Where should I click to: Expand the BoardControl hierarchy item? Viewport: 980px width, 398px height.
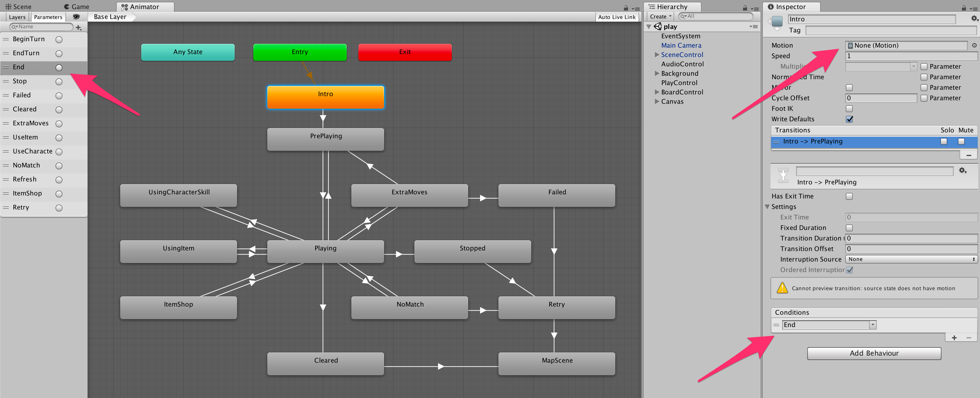(657, 92)
